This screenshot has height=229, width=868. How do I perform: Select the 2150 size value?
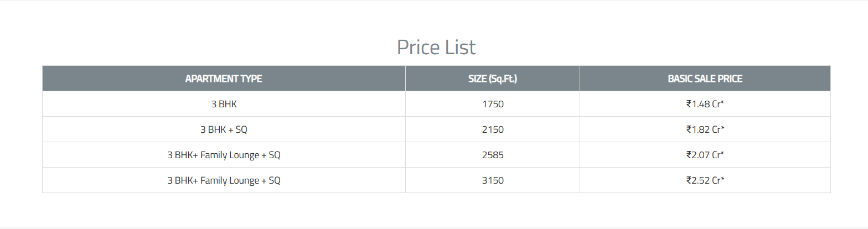(493, 129)
